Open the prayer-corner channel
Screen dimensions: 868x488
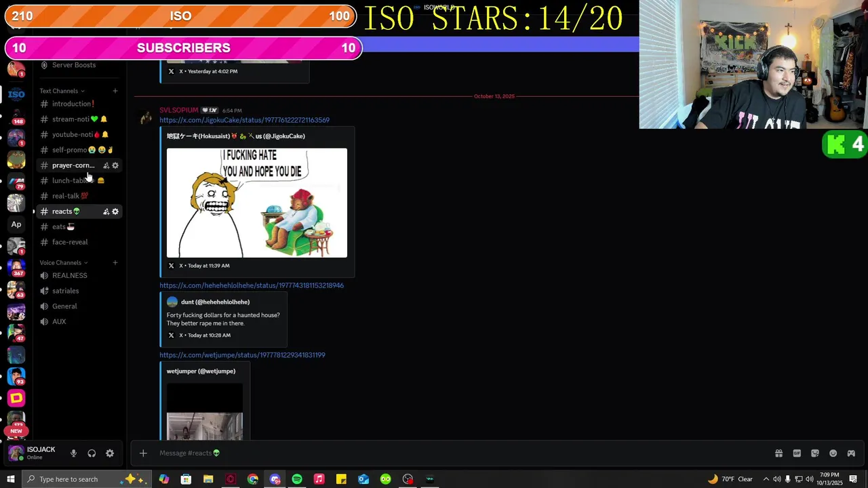coord(73,165)
